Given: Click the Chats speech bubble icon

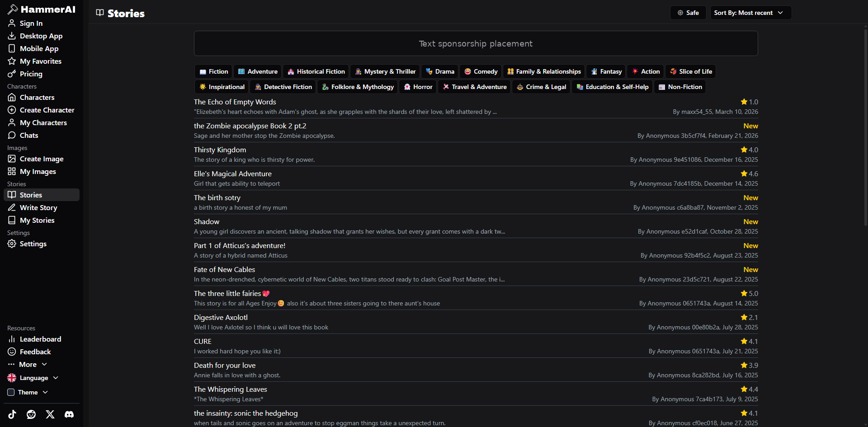Looking at the screenshot, I should click(12, 135).
